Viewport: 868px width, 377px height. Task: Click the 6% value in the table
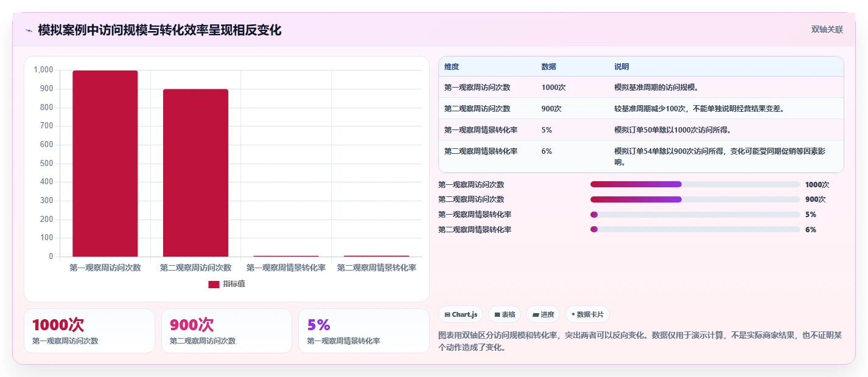(x=547, y=151)
